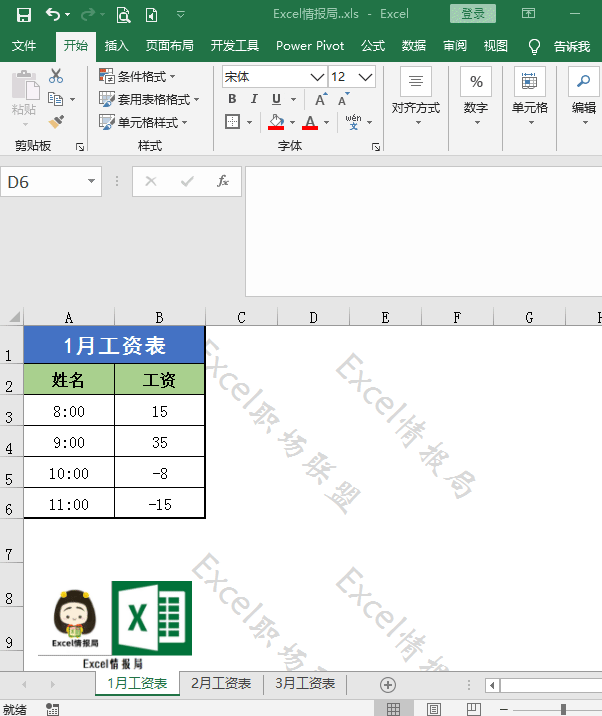Click the Copy icon in clipboard group

pos(56,99)
